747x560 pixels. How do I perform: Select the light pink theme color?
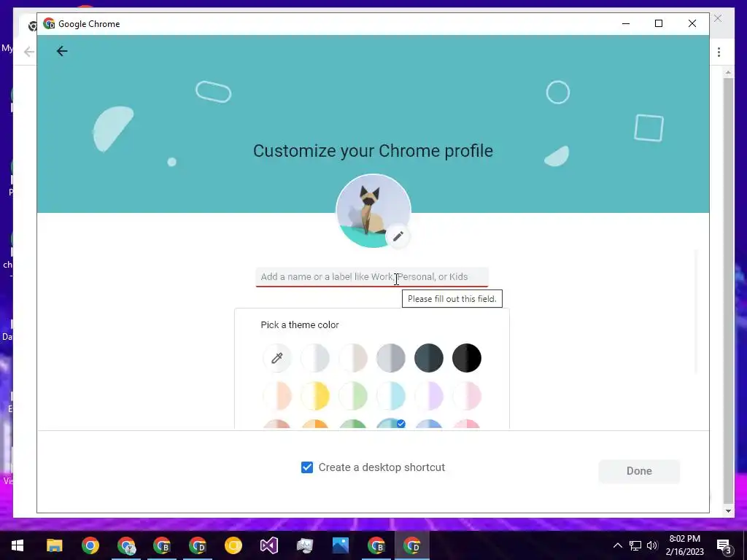click(x=467, y=396)
